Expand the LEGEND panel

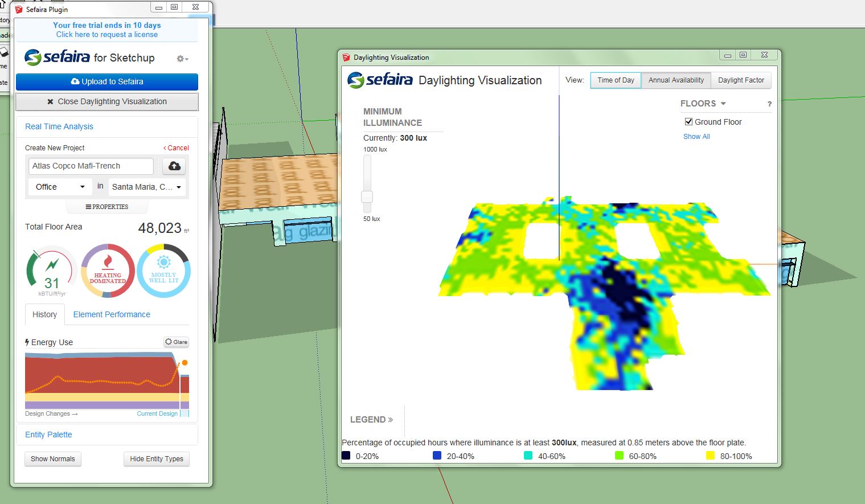(371, 419)
